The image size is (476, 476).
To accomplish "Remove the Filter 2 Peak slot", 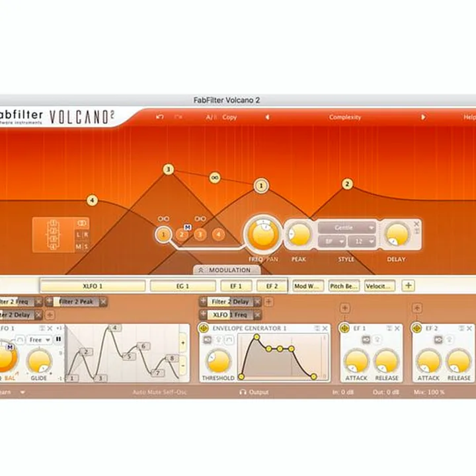I will 103,301.
